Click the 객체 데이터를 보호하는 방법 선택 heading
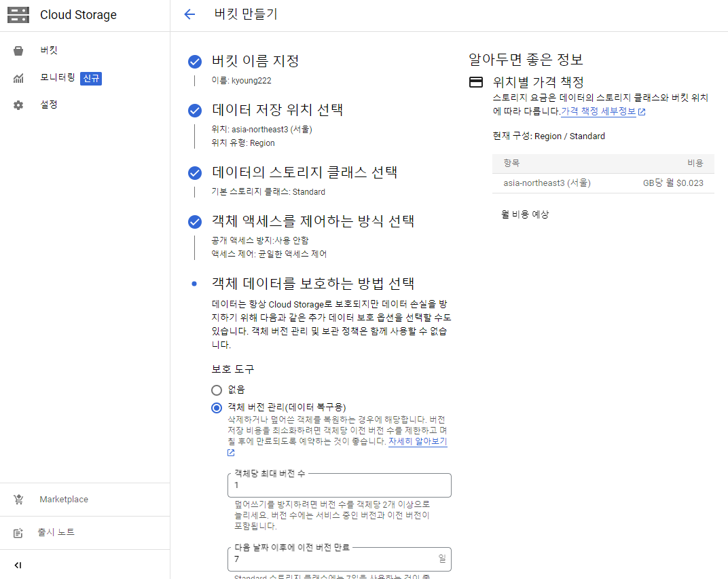The image size is (728, 579). click(x=313, y=283)
